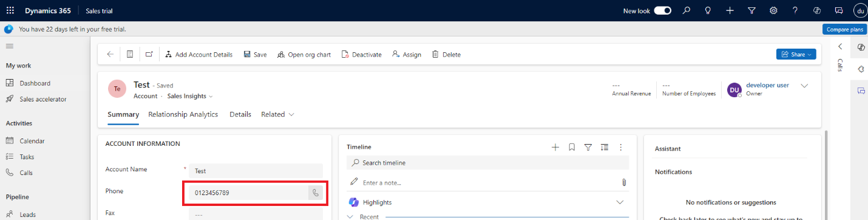This screenshot has height=220, width=868.
Task: Open the Related tab dropdown
Action: (277, 114)
